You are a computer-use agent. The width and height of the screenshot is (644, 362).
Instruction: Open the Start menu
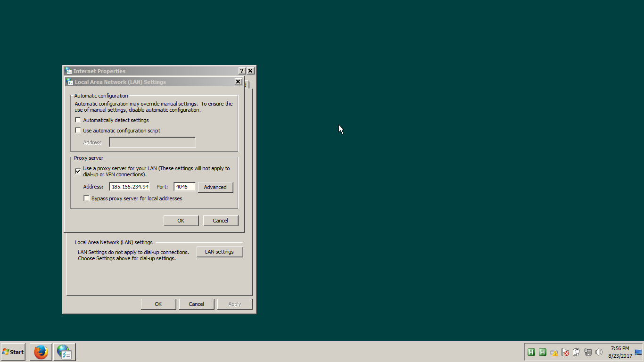point(13,352)
